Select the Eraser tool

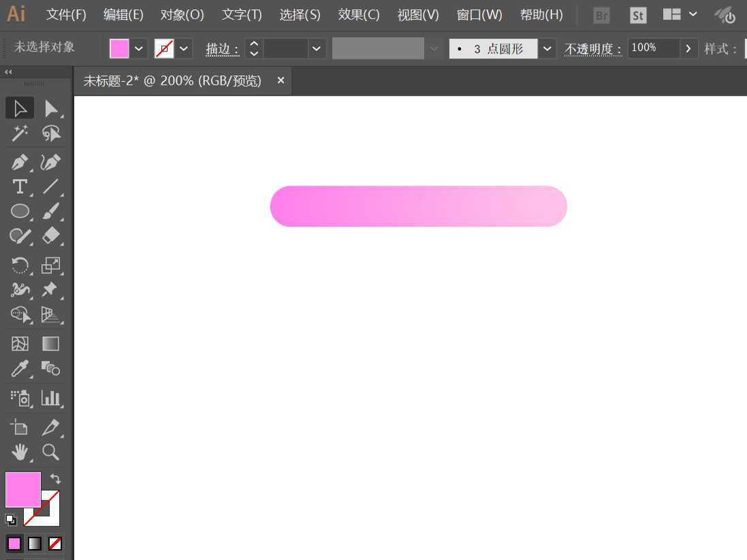click(x=51, y=235)
